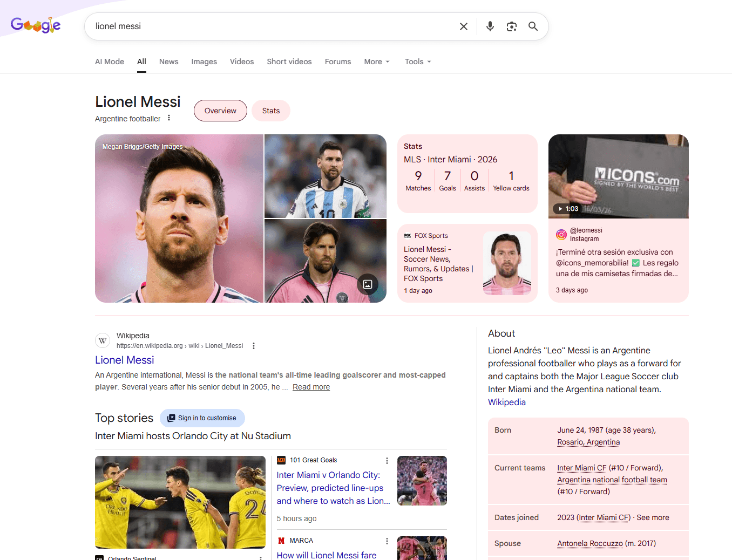Open search by image camera icon
Viewport: 732px width, 560px height.
pyautogui.click(x=512, y=26)
